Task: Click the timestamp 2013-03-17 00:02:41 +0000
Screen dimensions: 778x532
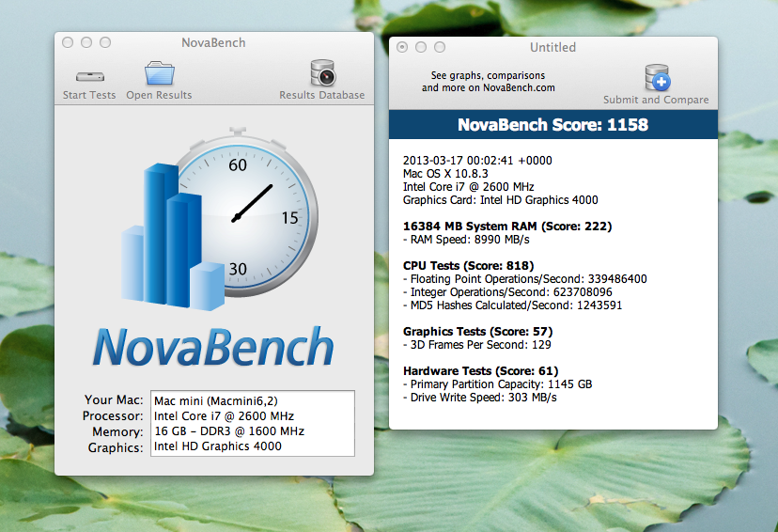Action: click(477, 161)
